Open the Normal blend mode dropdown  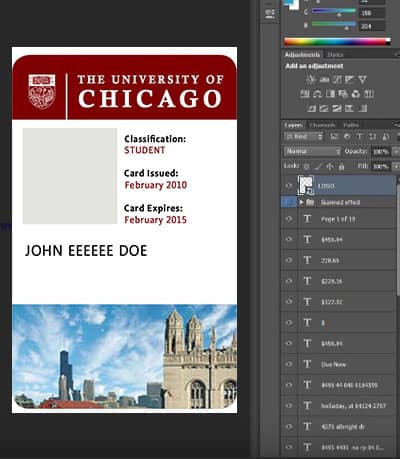pyautogui.click(x=313, y=151)
